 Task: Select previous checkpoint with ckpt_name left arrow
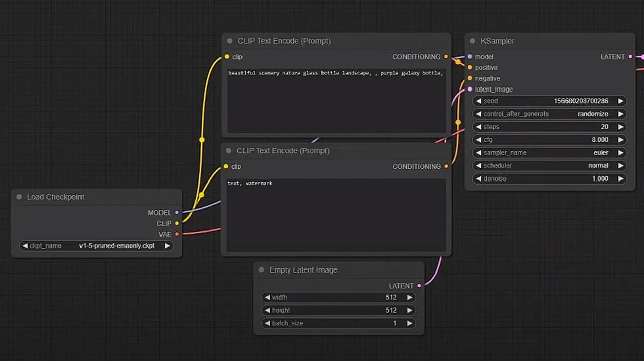tap(25, 246)
